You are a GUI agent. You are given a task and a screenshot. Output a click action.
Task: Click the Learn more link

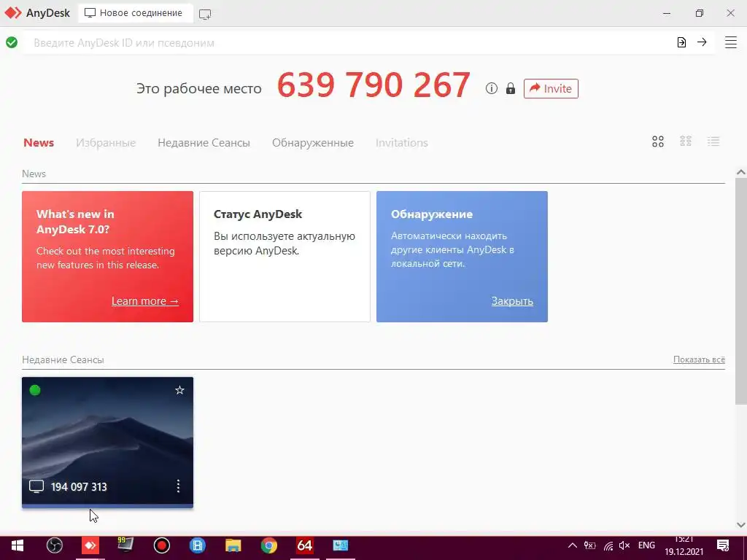click(x=145, y=301)
